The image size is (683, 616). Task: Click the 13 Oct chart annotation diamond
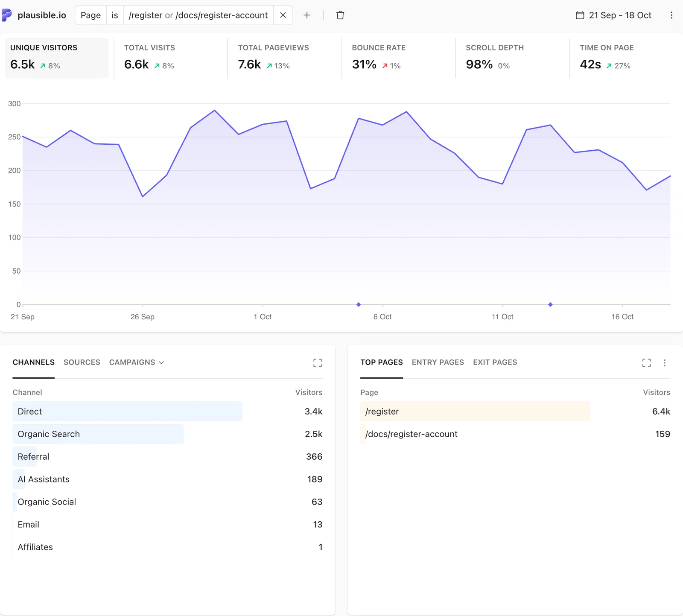550,304
